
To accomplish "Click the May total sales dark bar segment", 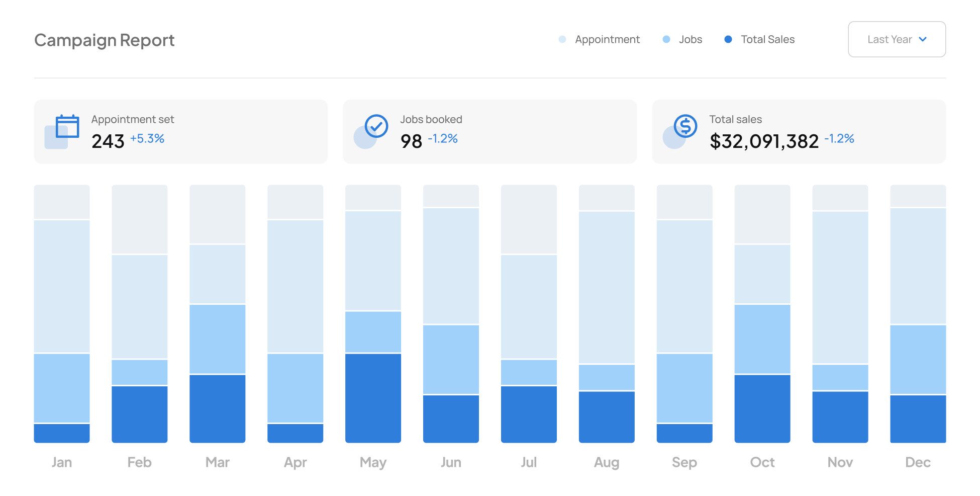I will (373, 398).
